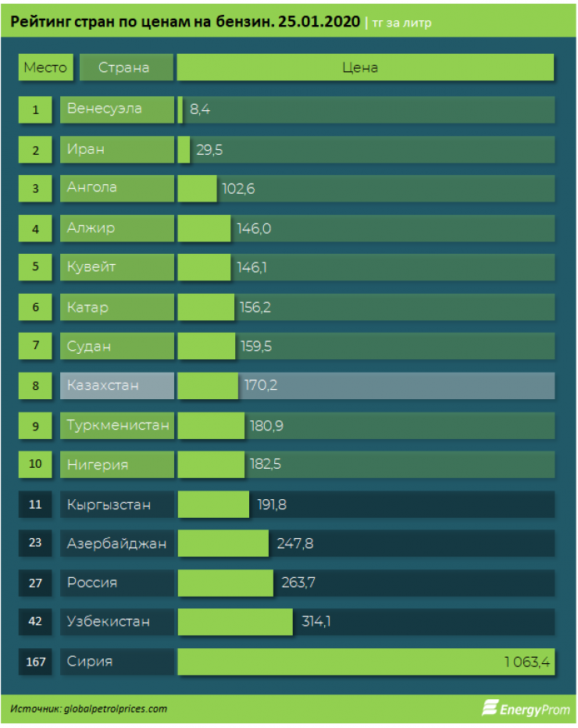
Task: Click the EnergyProm logo icon
Action: click(490, 708)
